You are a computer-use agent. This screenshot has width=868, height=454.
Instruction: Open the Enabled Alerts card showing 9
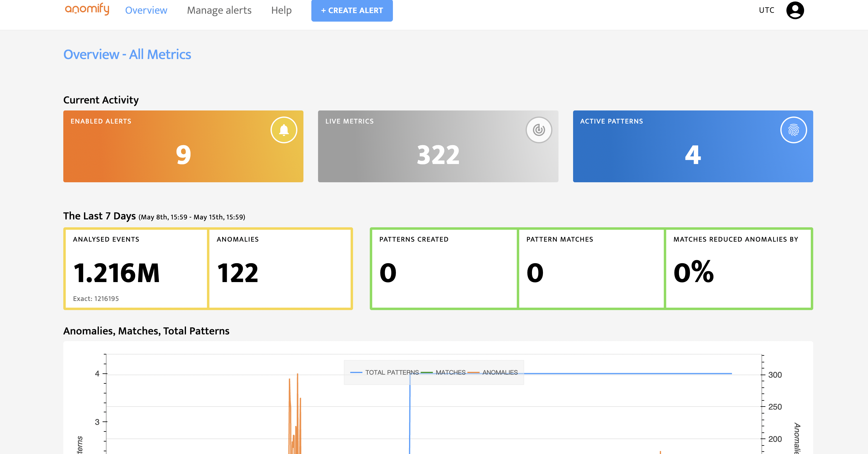183,146
